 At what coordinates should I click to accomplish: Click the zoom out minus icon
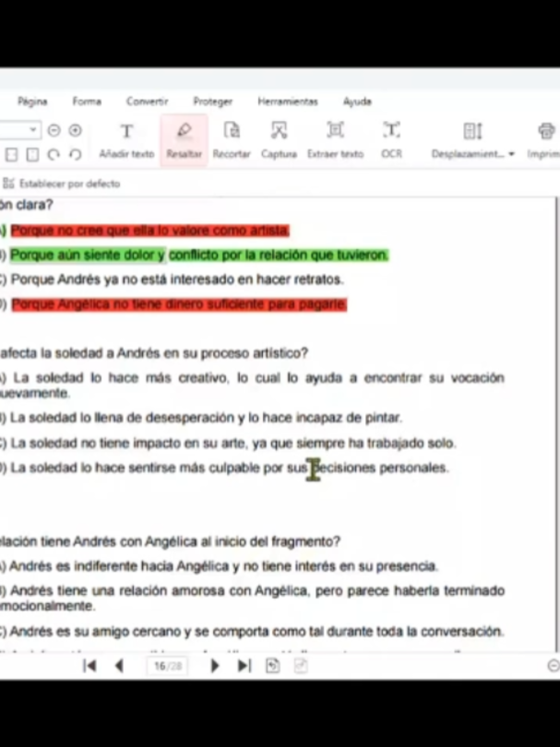click(54, 130)
